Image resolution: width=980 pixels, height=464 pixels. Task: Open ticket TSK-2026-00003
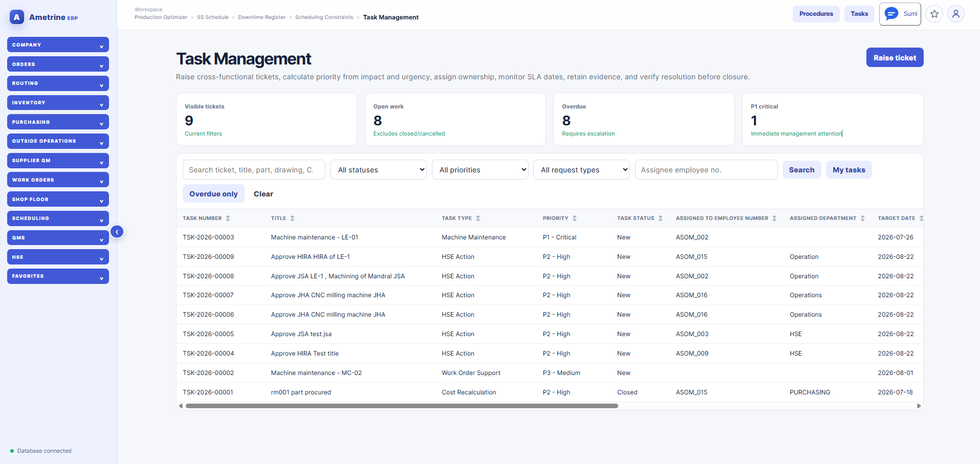click(x=208, y=237)
